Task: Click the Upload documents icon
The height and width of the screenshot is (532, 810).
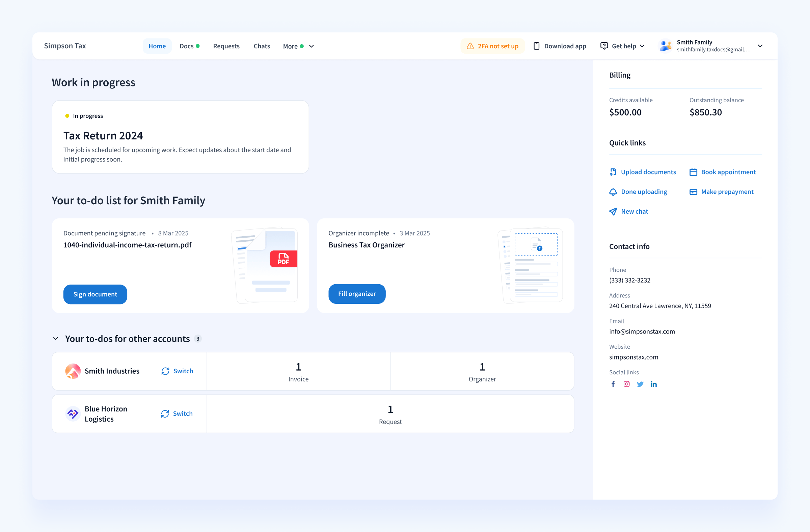Action: [613, 172]
